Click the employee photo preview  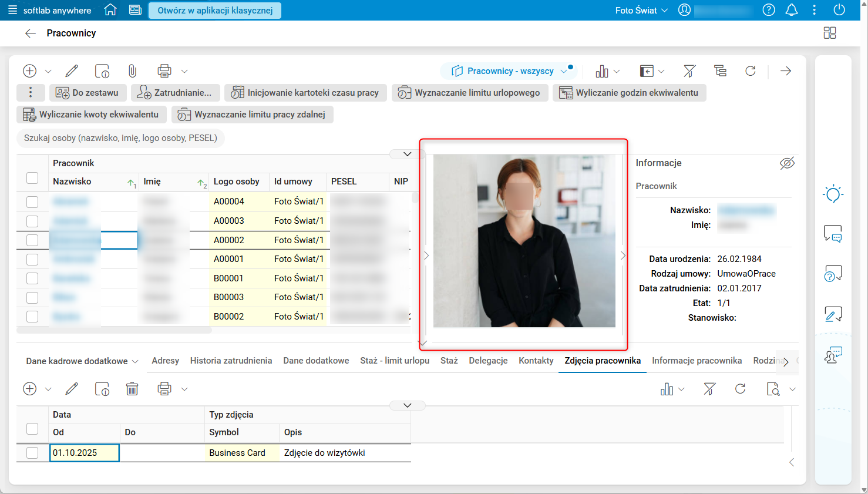[x=524, y=241]
